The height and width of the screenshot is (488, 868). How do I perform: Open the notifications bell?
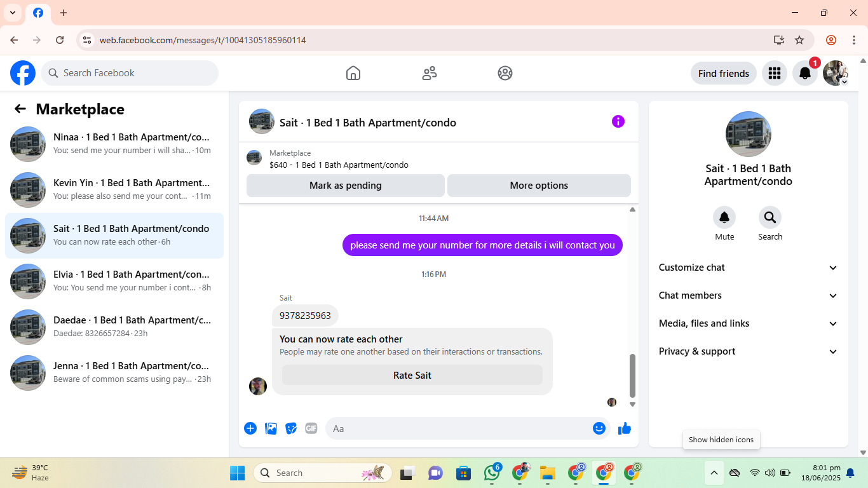pos(805,73)
